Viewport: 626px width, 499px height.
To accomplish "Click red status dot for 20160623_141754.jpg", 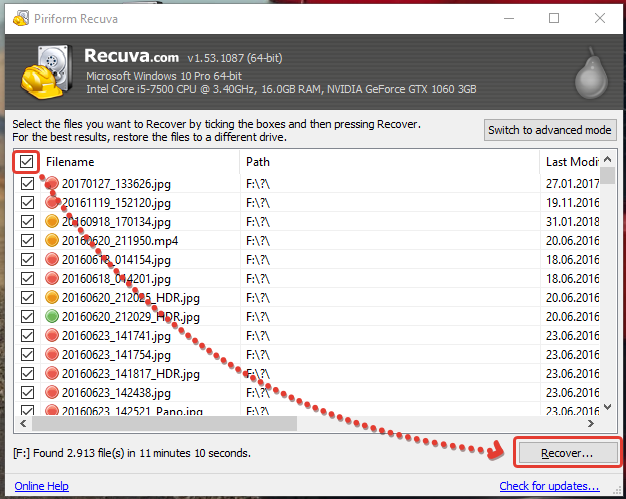I will tap(53, 354).
